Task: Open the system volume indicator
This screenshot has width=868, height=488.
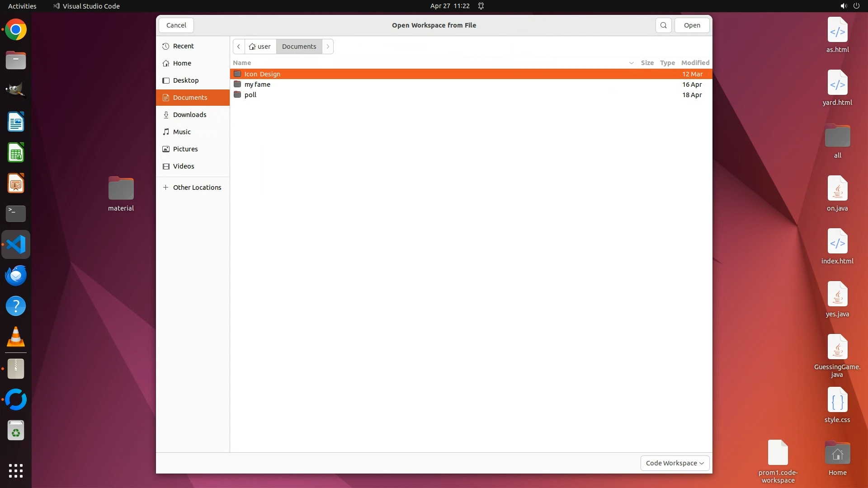Action: (x=843, y=6)
